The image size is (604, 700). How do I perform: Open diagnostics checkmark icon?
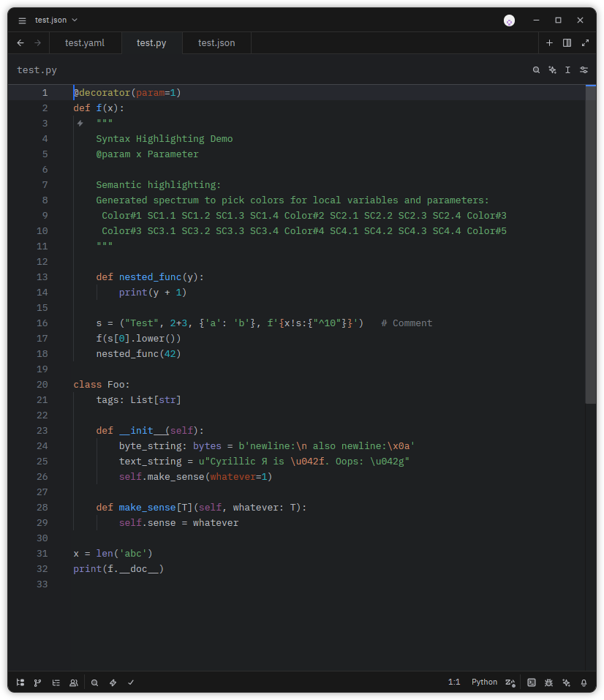pyautogui.click(x=131, y=682)
